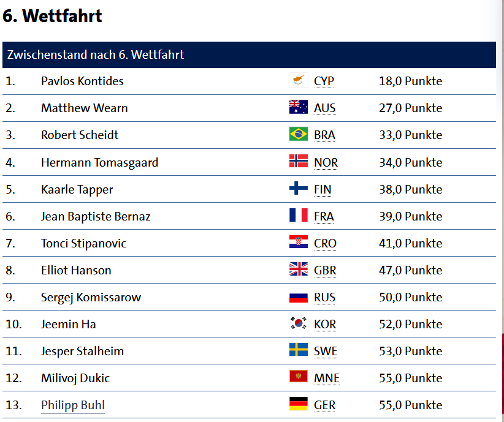Click the Montenegro flag icon
The height and width of the screenshot is (422, 504).
pyautogui.click(x=299, y=377)
